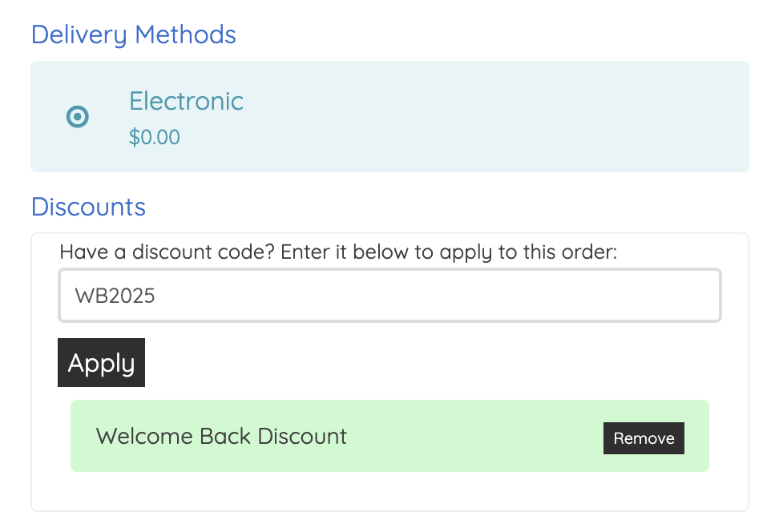Click the inner dot of the Electronic radio
This screenshot has height=532, width=779.
tap(77, 117)
